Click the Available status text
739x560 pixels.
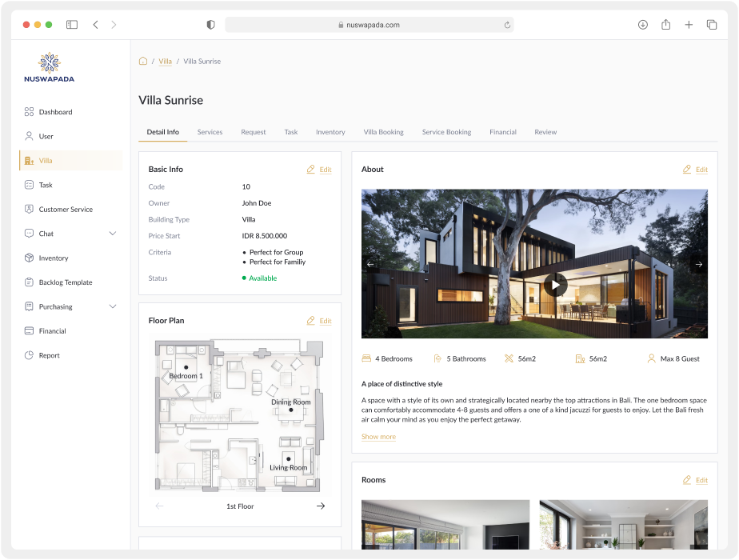point(262,278)
